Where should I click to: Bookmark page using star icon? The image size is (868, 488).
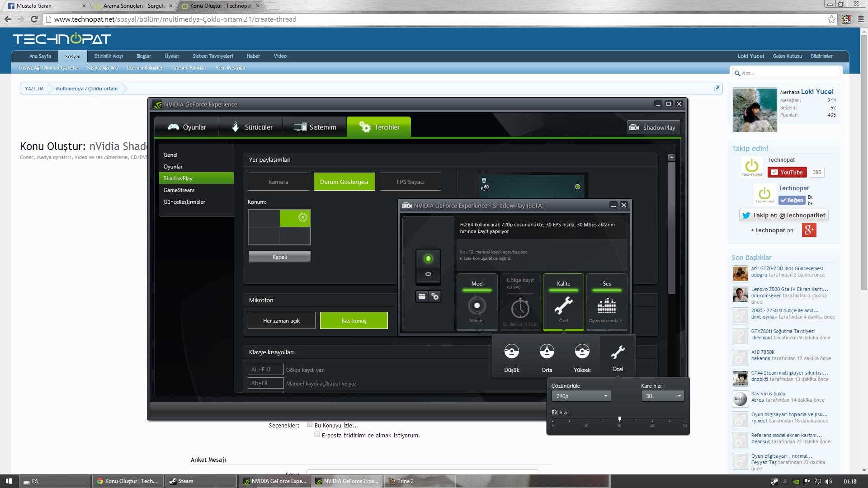(831, 19)
